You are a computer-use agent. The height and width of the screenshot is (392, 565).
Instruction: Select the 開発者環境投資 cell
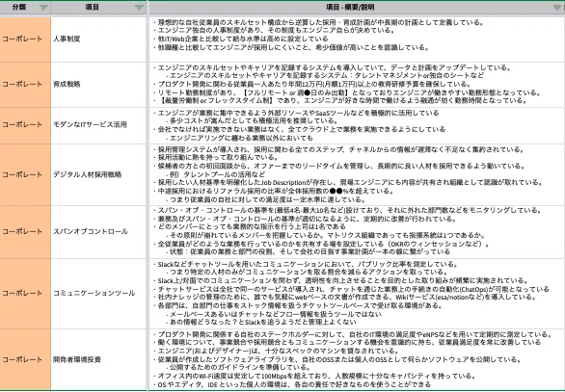(x=98, y=359)
